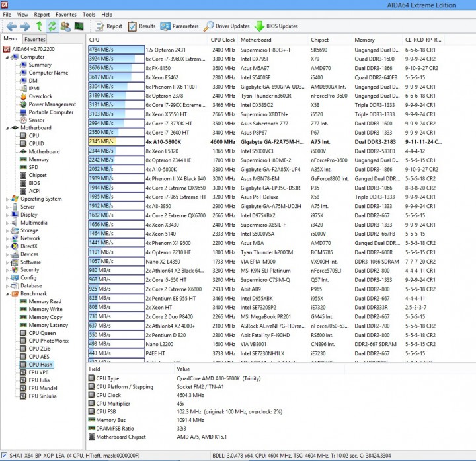Click the green Up arrow icon
Image resolution: width=476 pixels, height=461 pixels.
pos(39,26)
